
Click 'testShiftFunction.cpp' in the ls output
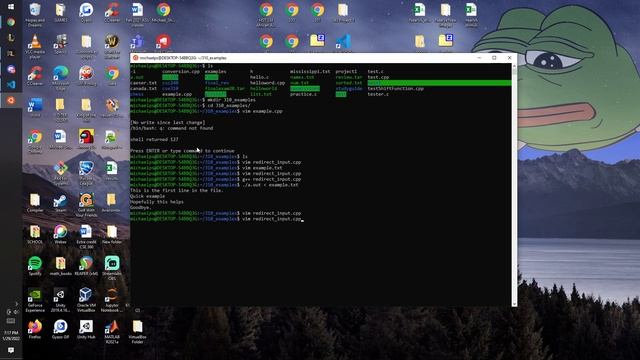pyautogui.click(x=396, y=89)
